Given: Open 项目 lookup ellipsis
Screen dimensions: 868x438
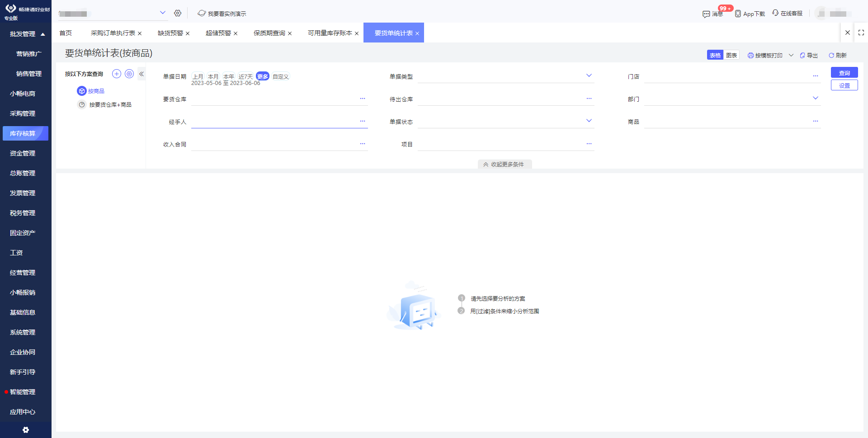Looking at the screenshot, I should tap(589, 144).
